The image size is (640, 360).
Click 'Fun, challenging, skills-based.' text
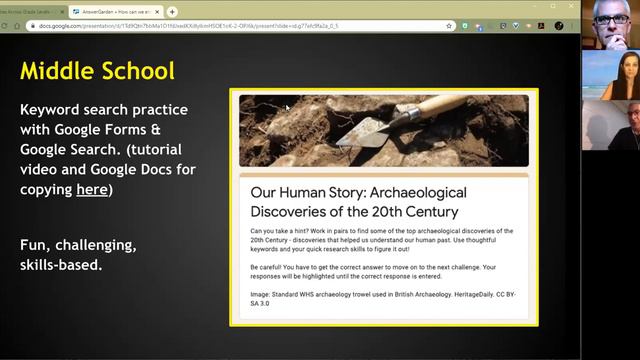[x=78, y=255]
